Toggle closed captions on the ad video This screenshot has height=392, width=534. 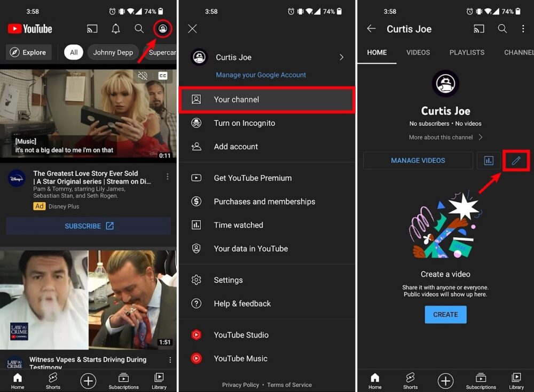tap(163, 76)
